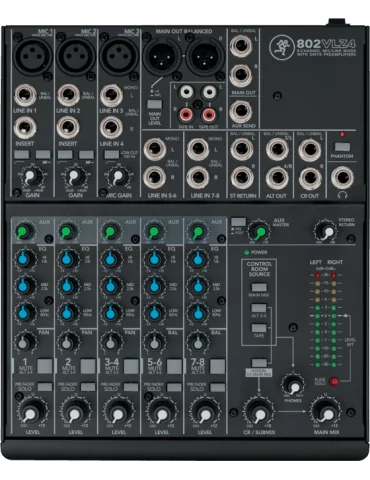Mute the 5-6 stereo channel
The width and height of the screenshot is (370, 480).
[174, 366]
